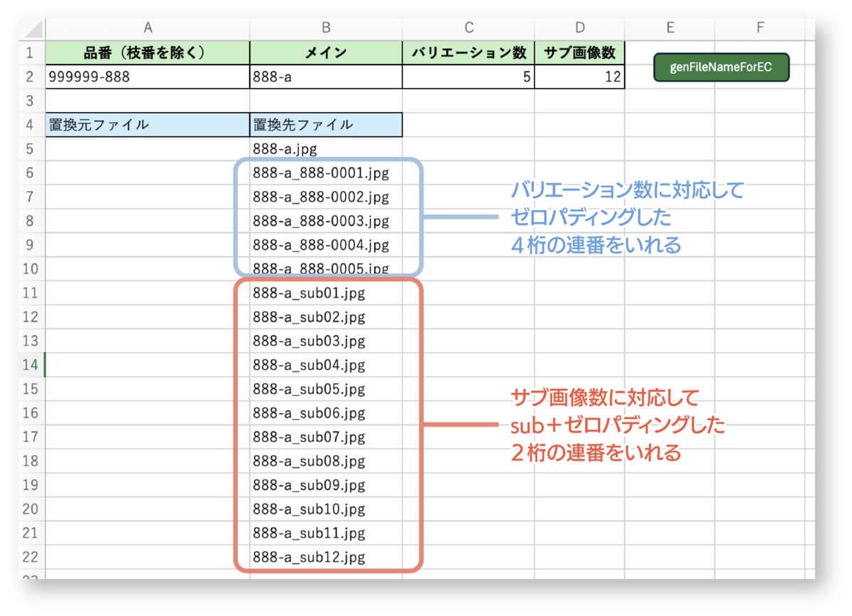Click the サブ画像数 header cell

[x=579, y=53]
